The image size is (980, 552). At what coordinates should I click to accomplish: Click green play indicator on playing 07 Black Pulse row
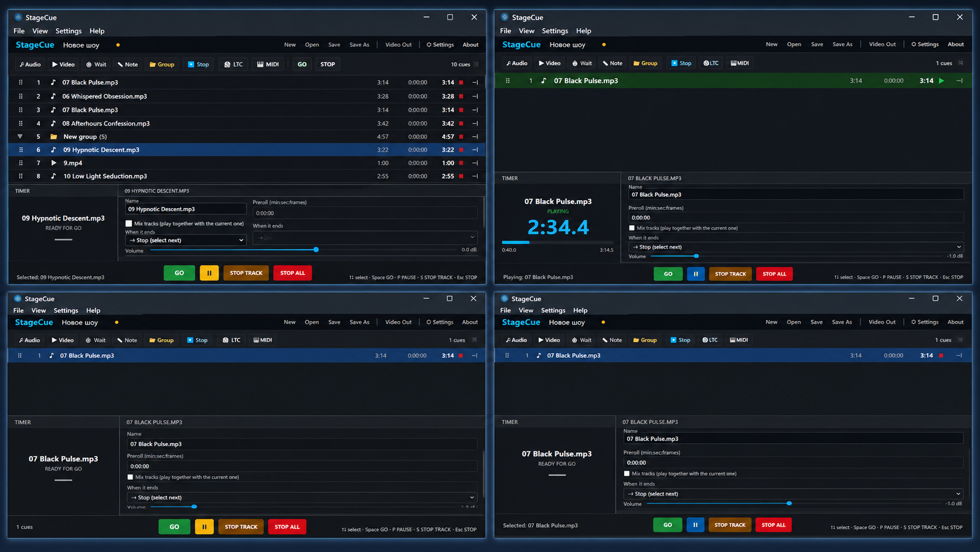pos(941,81)
